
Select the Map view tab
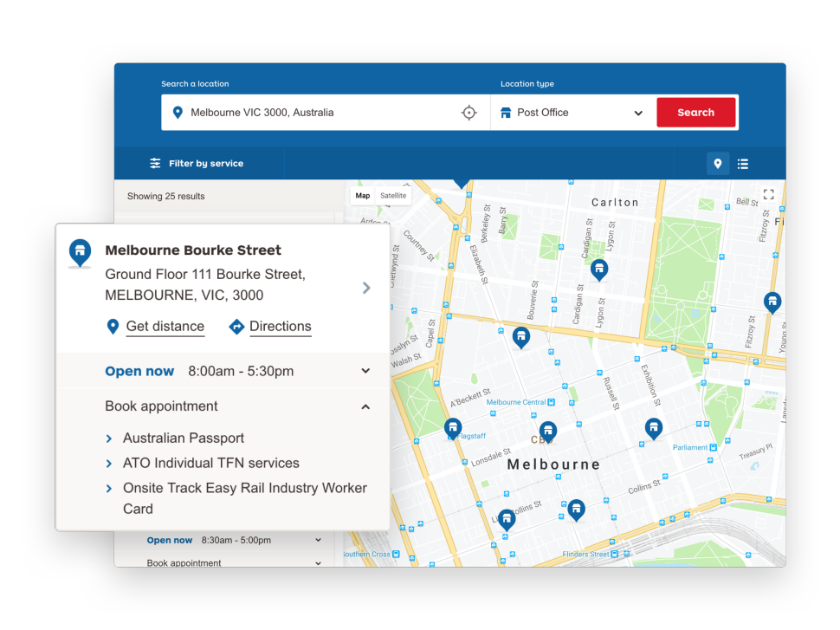click(363, 196)
